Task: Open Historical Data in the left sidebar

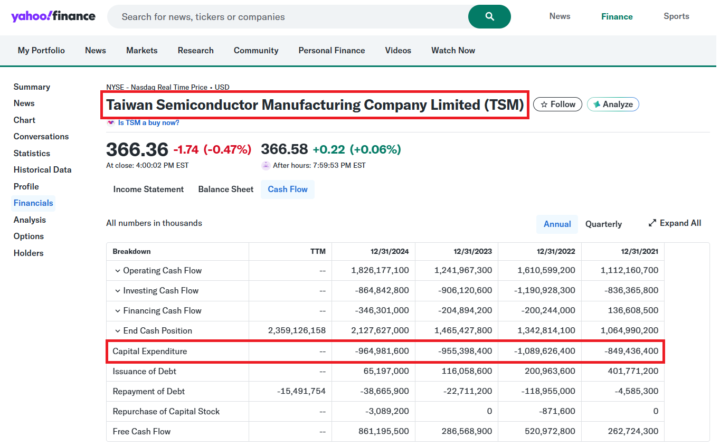Action: (42, 170)
